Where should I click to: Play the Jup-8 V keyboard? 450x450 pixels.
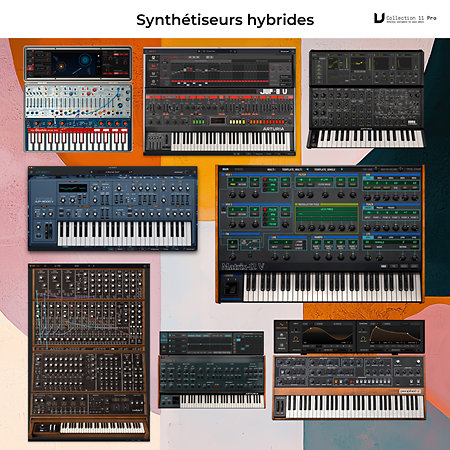pos(231,141)
